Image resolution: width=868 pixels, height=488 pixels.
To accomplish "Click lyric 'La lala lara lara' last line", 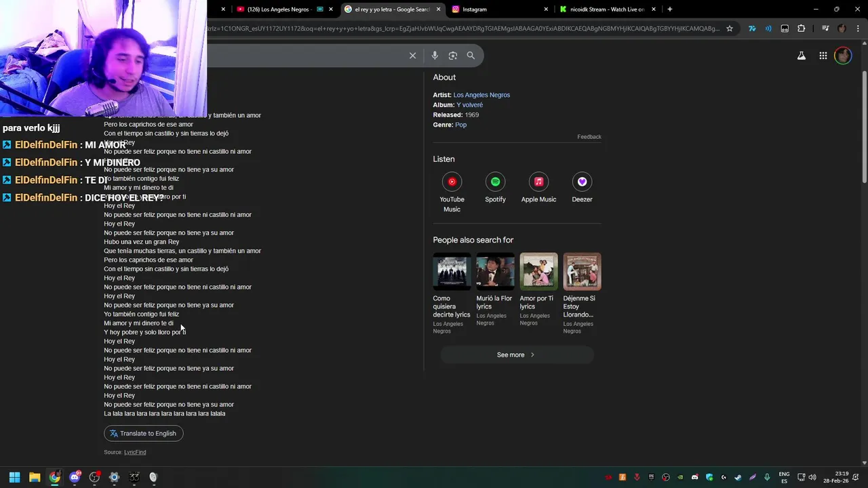I will coord(165,413).
